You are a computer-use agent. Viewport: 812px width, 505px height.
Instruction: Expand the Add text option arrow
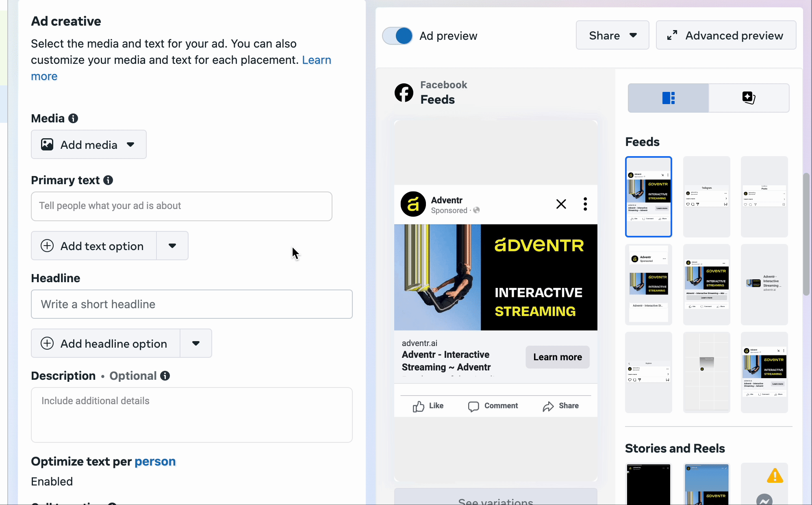172,246
